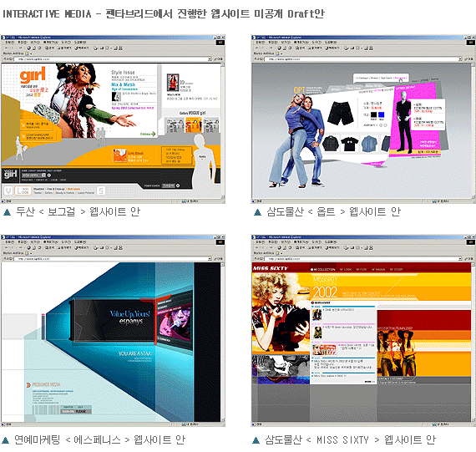The image size is (476, 452).
Task: Select the black jacket thumbnail in OPT page
Action: tap(331, 144)
